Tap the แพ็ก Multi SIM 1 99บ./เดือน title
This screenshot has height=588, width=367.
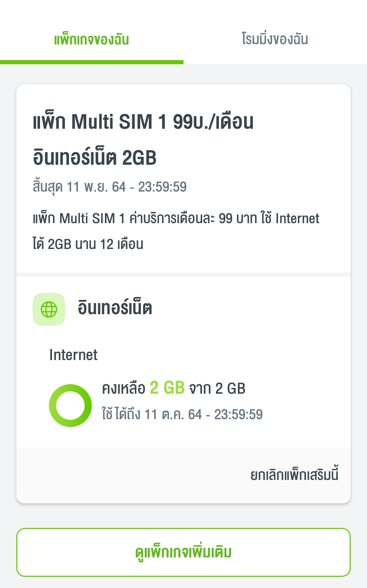click(143, 121)
